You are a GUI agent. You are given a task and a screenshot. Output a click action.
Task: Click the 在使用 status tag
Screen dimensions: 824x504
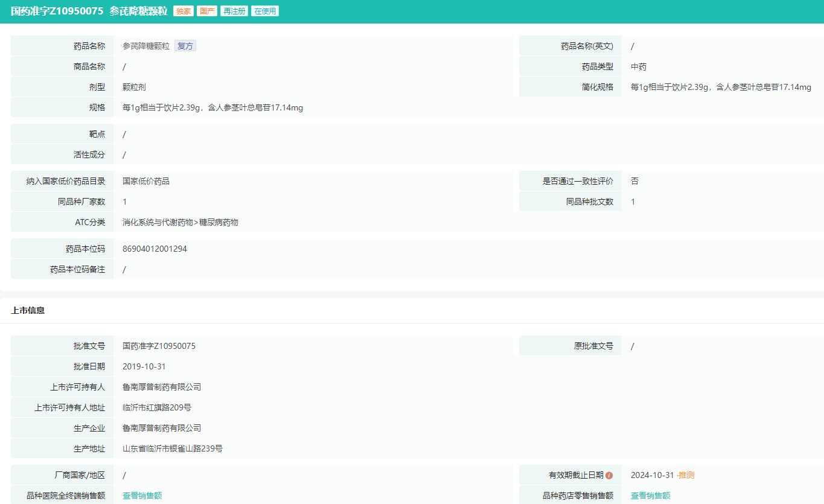265,11
